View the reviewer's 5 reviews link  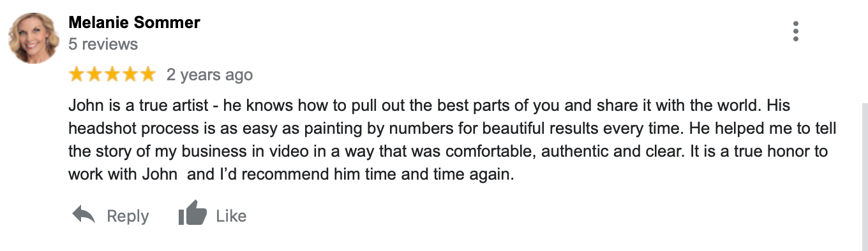click(x=103, y=44)
